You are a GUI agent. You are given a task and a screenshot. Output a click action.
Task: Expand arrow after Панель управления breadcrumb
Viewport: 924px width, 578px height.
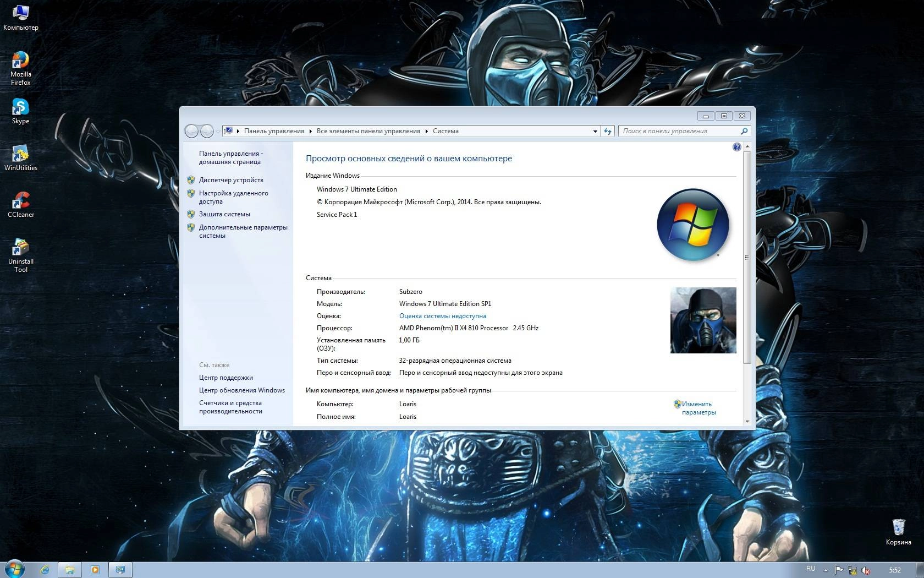(310, 131)
